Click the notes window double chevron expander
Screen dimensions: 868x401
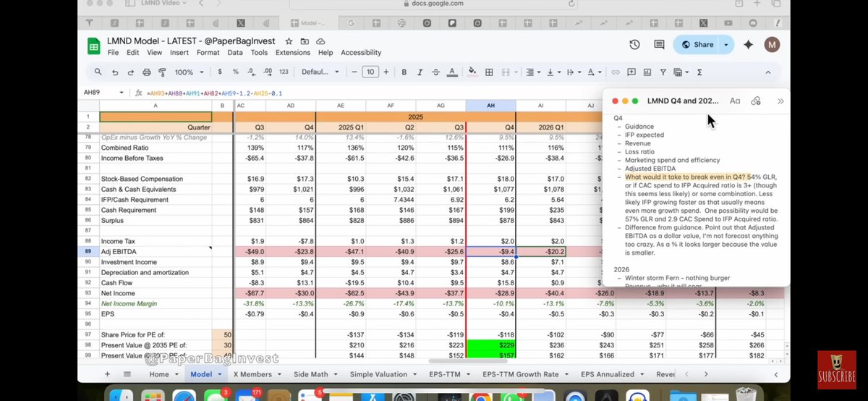click(x=780, y=101)
